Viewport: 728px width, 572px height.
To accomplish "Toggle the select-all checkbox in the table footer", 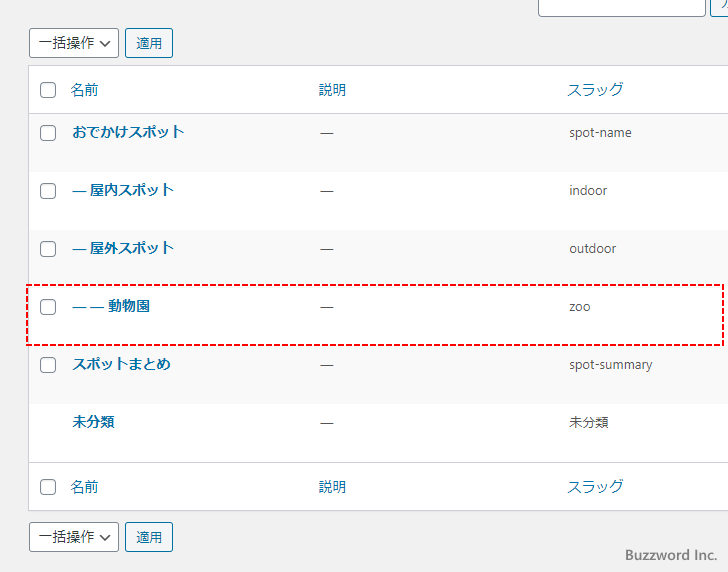I will tap(48, 487).
